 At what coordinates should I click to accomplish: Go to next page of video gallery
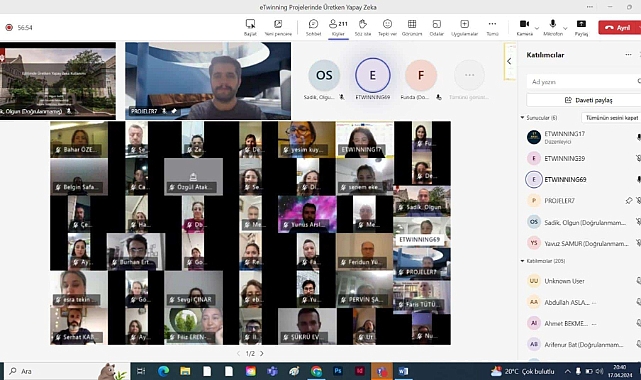tap(262, 353)
